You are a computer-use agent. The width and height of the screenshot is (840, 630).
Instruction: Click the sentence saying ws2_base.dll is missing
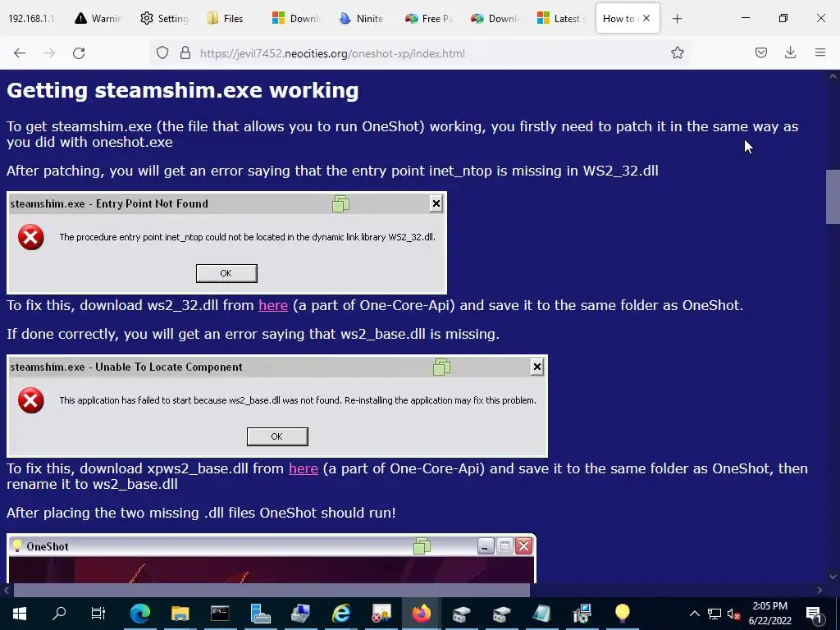(253, 335)
